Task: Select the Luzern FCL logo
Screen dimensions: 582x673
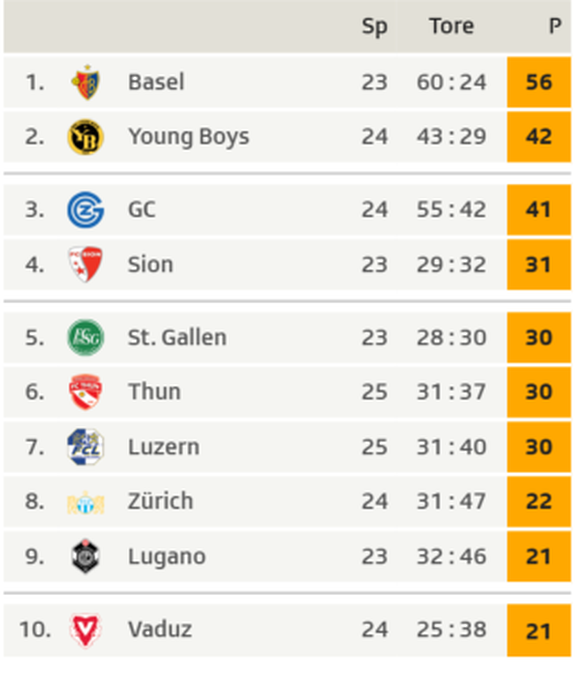Action: pos(86,447)
